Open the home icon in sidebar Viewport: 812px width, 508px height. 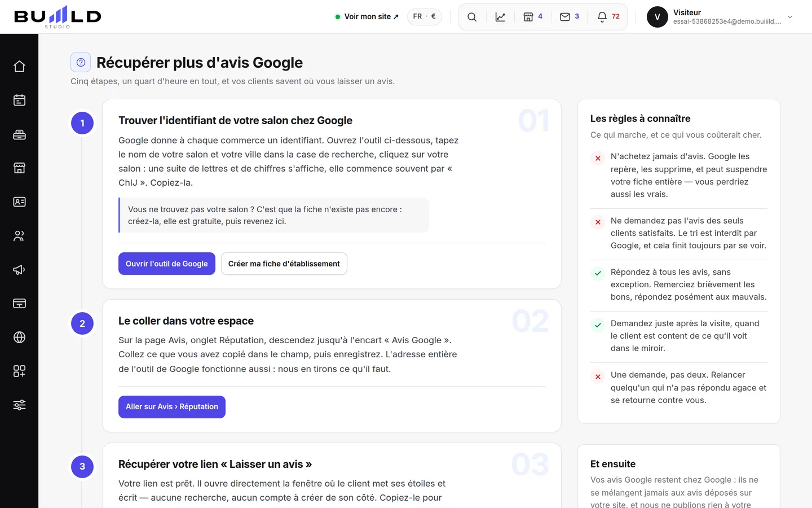[x=19, y=66]
